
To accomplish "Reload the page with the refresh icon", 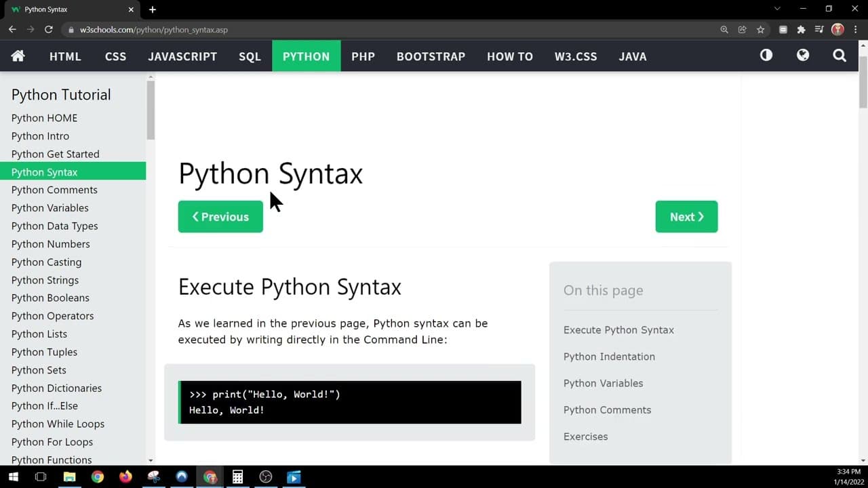I will point(49,30).
